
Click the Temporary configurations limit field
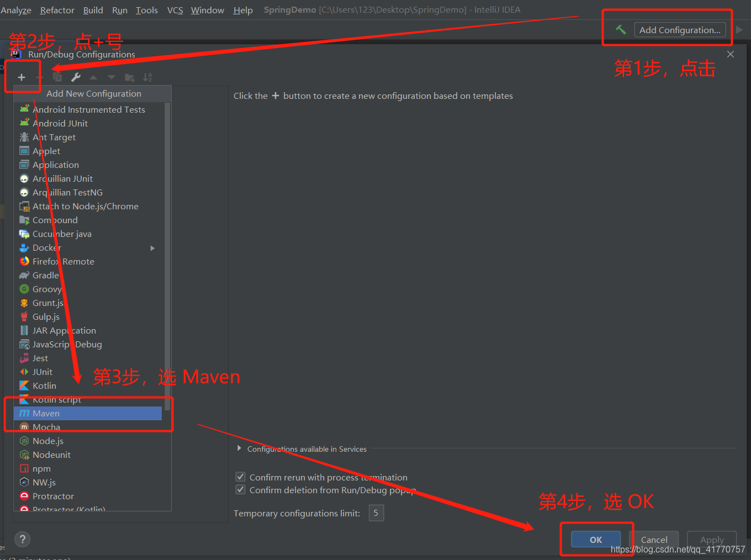376,513
